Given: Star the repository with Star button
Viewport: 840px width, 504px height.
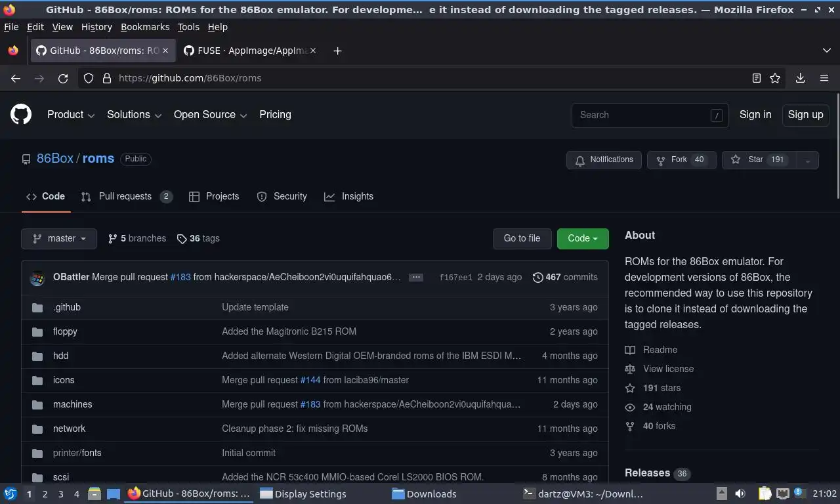Looking at the screenshot, I should pyautogui.click(x=759, y=160).
